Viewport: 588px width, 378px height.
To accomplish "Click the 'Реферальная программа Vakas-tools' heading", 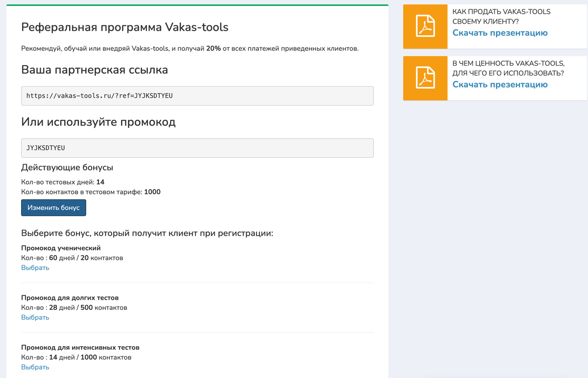I will 124,27.
